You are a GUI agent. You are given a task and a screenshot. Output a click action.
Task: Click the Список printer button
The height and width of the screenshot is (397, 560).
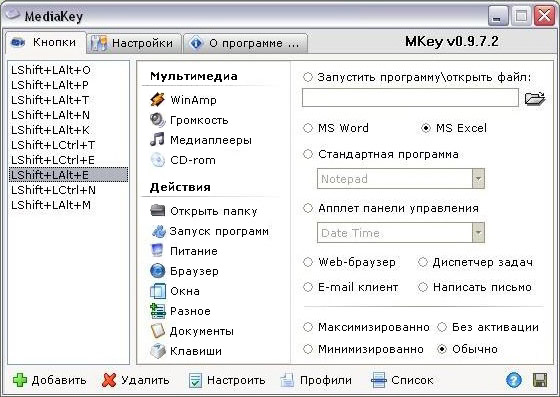[402, 380]
